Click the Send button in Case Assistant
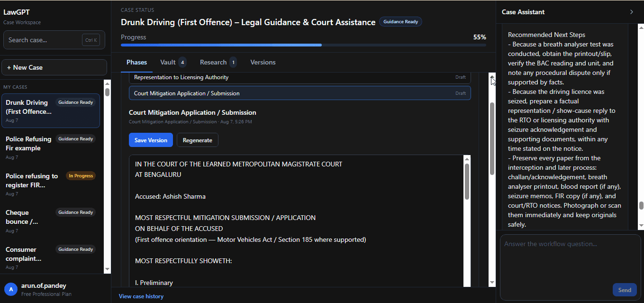 click(x=625, y=290)
